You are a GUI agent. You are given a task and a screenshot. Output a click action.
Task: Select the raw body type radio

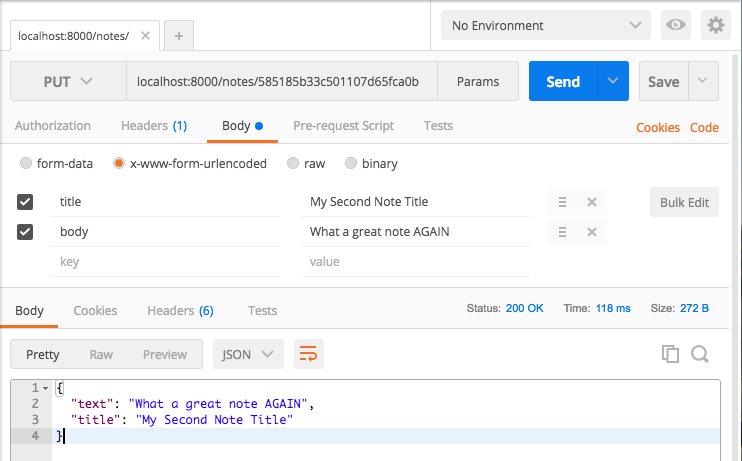[x=293, y=163]
